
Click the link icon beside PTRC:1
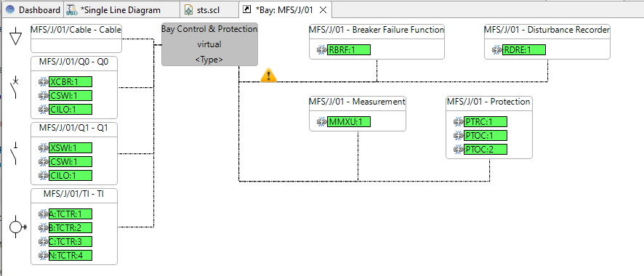[459, 122]
